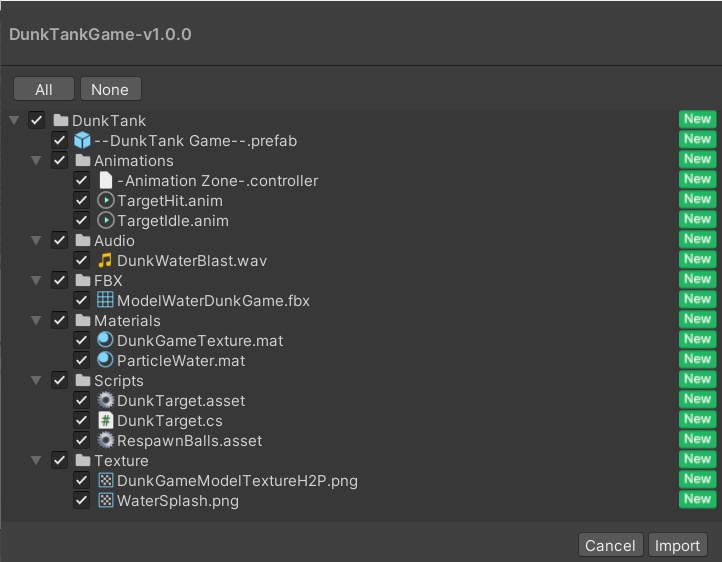Uncheck the DunkTank root folder checkbox
Image resolution: width=722 pixels, height=562 pixels.
click(x=36, y=120)
